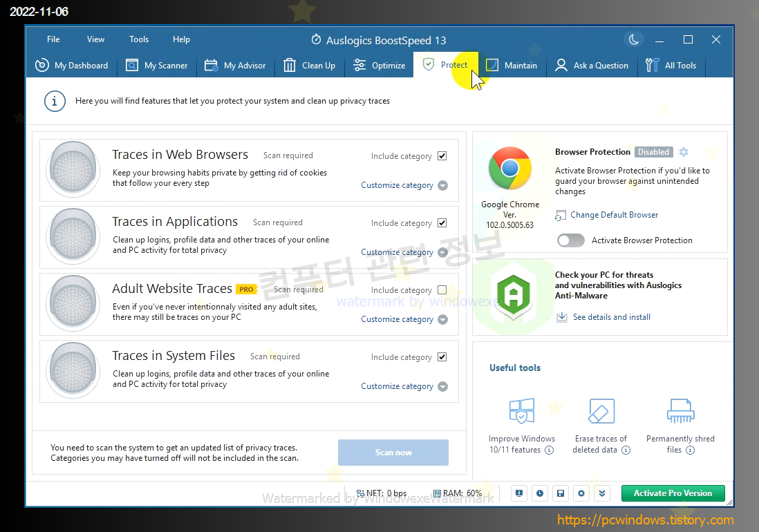Click the clock scheduler icon in status bar
Image resolution: width=759 pixels, height=532 pixels.
(540, 493)
